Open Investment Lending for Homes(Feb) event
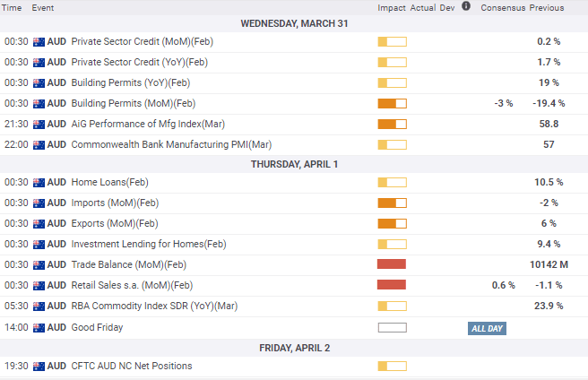Viewport: 588px width, 380px height. point(149,244)
